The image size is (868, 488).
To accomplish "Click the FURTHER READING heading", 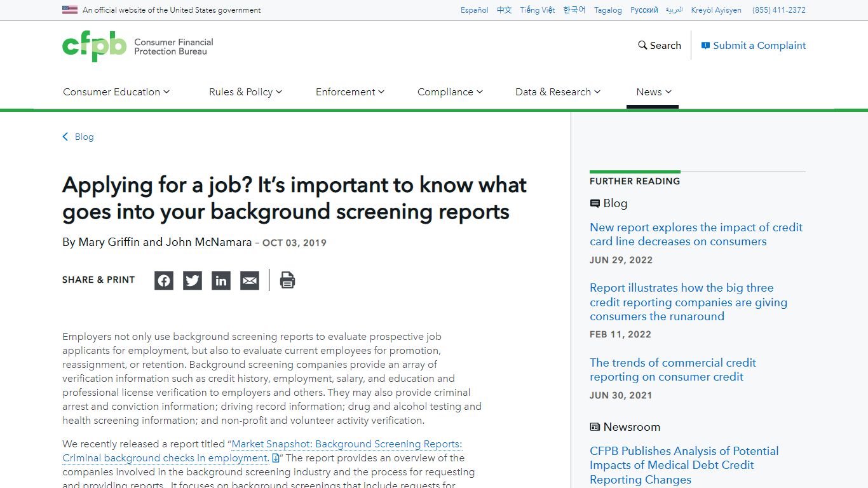I will [635, 181].
